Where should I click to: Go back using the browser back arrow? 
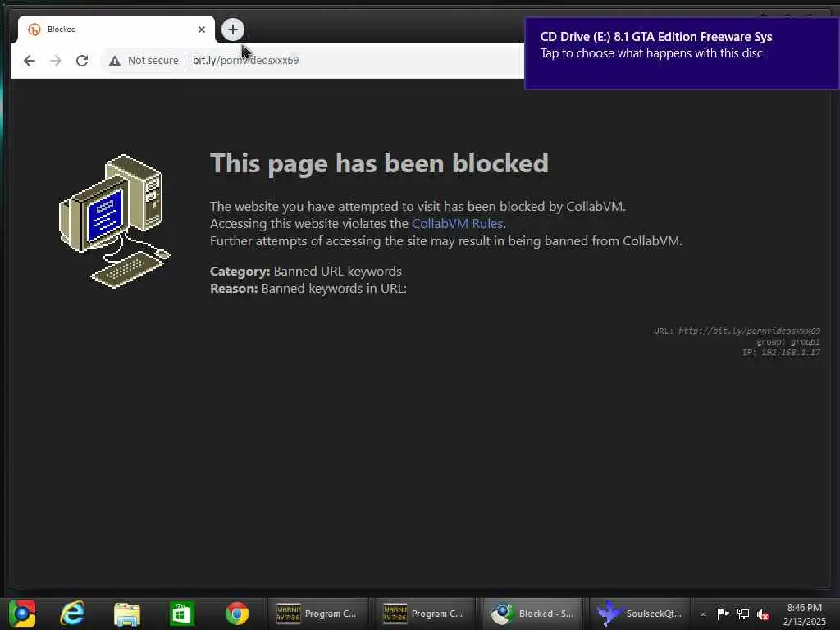point(30,61)
